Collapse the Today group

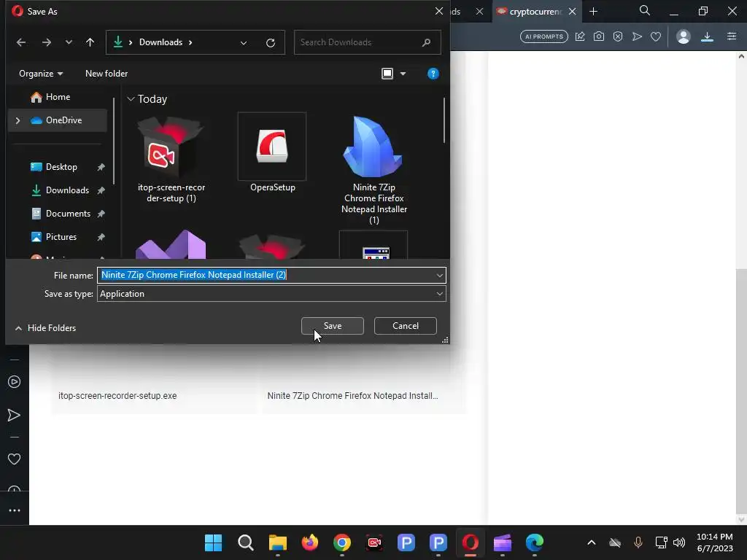[x=131, y=99]
